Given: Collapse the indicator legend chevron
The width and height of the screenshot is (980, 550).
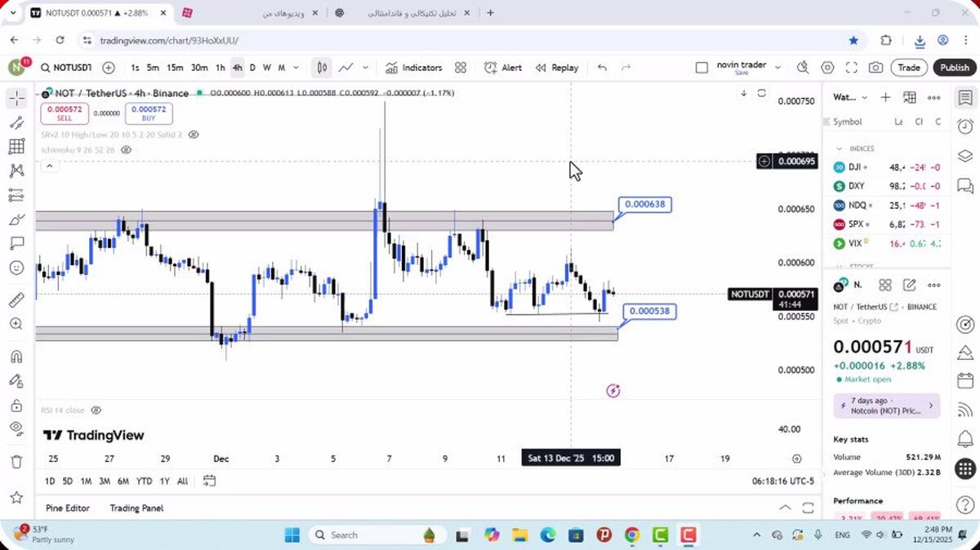Looking at the screenshot, I should point(49,166).
